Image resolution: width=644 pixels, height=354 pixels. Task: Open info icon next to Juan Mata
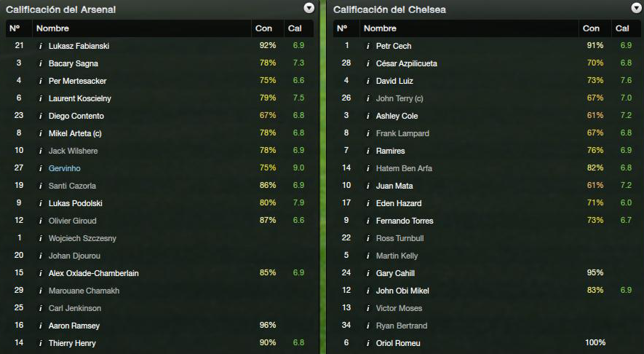[x=367, y=186]
